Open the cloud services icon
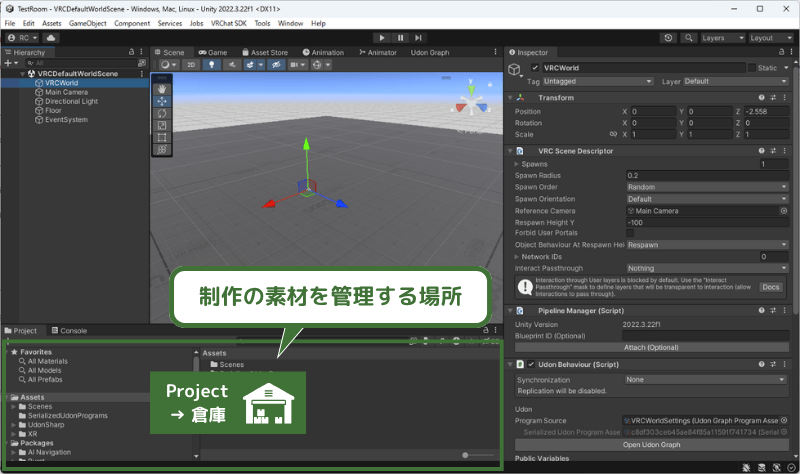800x474 pixels. 51,38
